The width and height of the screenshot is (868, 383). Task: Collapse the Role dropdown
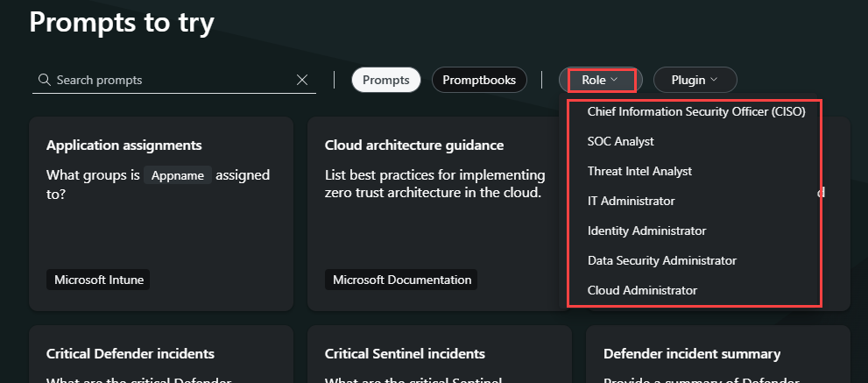point(600,80)
